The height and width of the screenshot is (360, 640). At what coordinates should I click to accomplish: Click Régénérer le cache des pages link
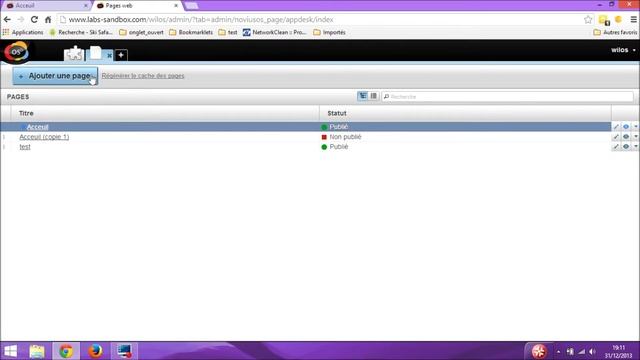click(143, 76)
